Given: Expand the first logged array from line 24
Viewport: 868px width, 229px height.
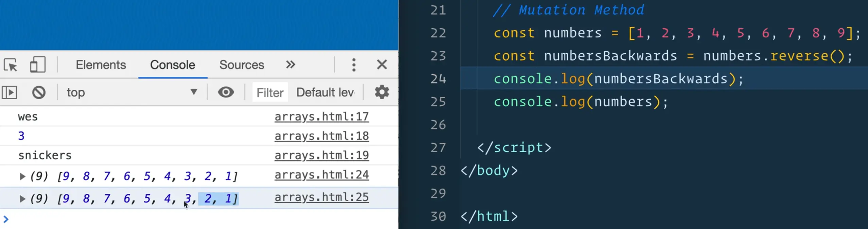Looking at the screenshot, I should coord(22,176).
